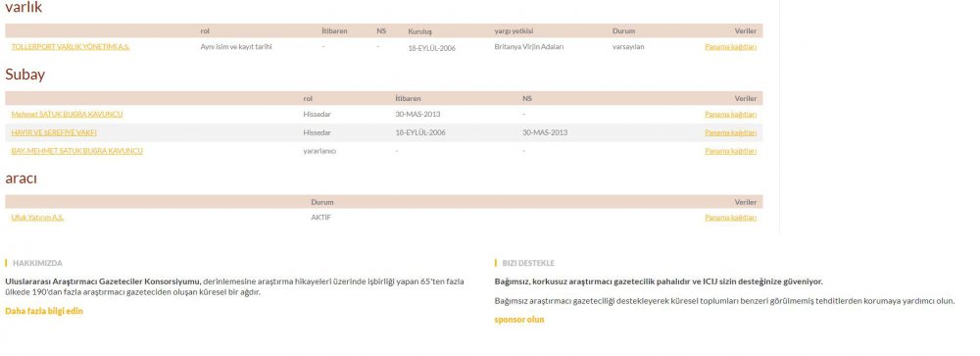Select the İtibaren header in Subay table
Image resolution: width=980 pixels, height=356 pixels.
pyautogui.click(x=408, y=99)
